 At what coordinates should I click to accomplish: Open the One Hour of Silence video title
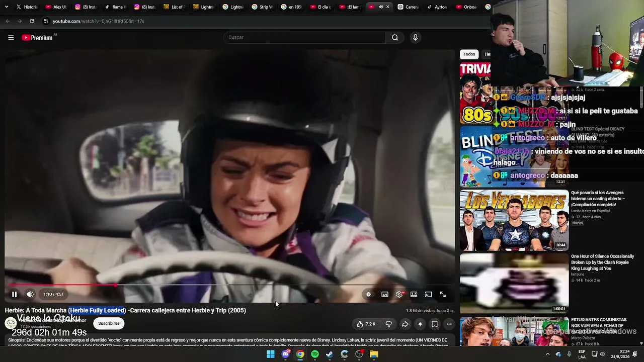(x=603, y=262)
